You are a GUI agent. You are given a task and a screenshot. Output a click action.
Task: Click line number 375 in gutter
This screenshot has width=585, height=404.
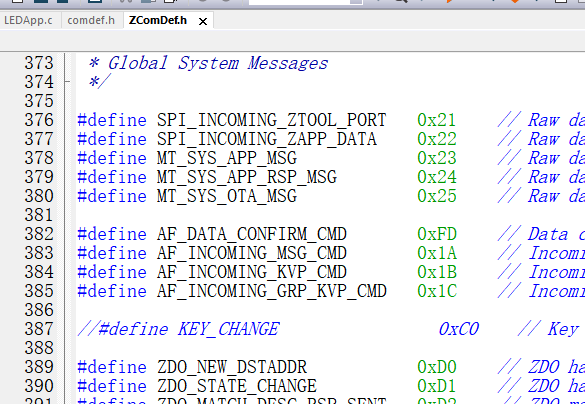pos(39,101)
